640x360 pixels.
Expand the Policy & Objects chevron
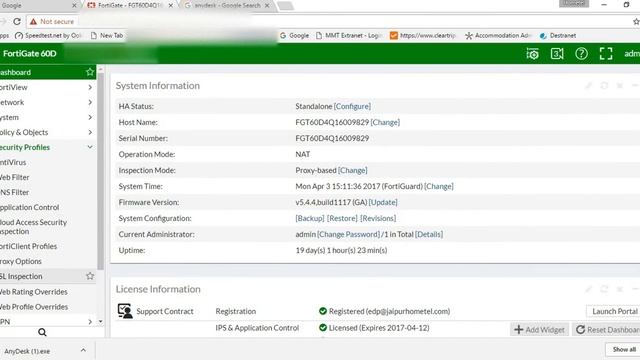[90, 132]
